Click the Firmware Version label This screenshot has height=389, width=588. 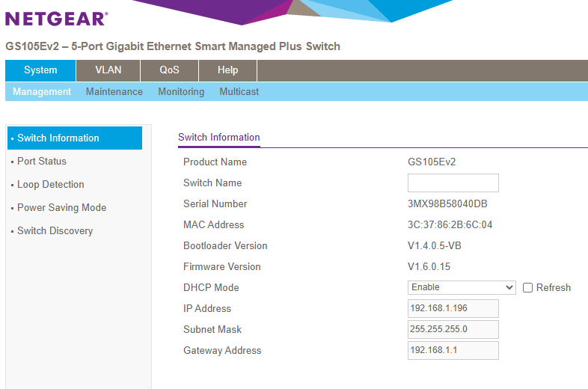pos(222,267)
